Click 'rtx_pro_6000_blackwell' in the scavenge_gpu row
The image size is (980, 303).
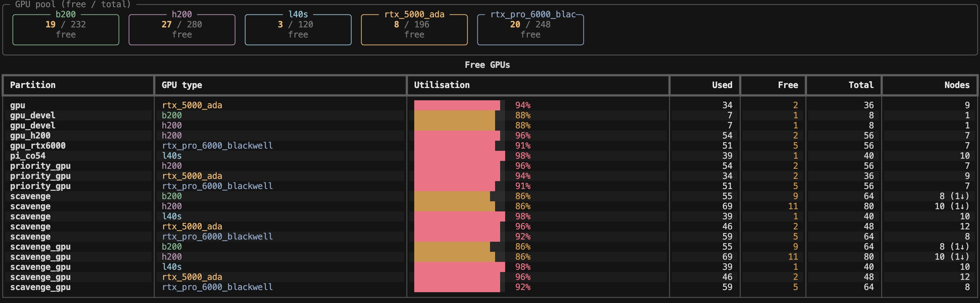[x=217, y=287]
